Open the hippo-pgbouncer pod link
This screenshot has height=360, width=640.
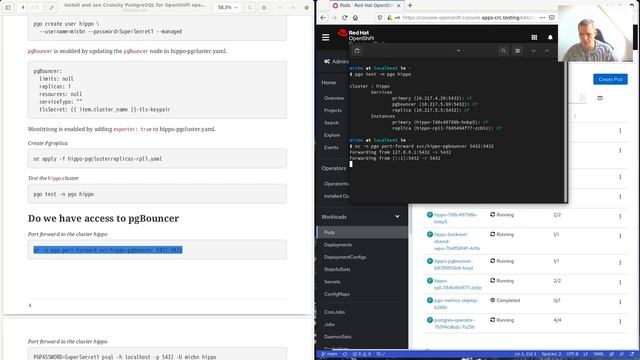click(453, 264)
